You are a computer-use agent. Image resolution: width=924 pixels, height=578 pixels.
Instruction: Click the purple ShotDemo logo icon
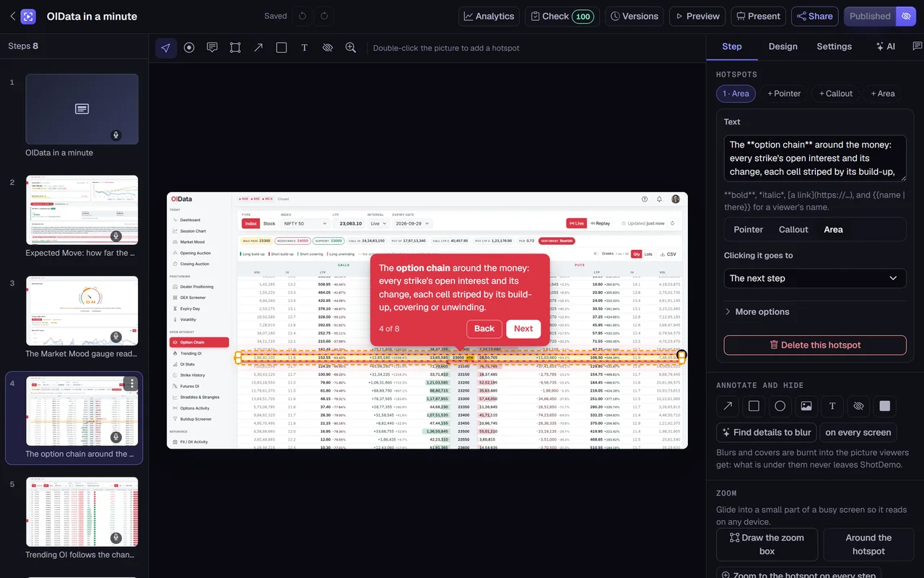point(28,16)
